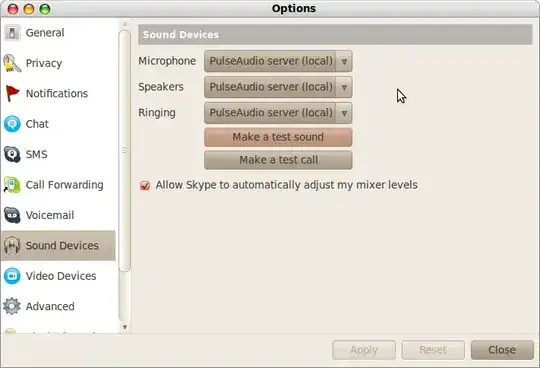Screen dimensions: 540x368
Task: Open the Privacy settings section
Action: pyautogui.click(x=58, y=63)
